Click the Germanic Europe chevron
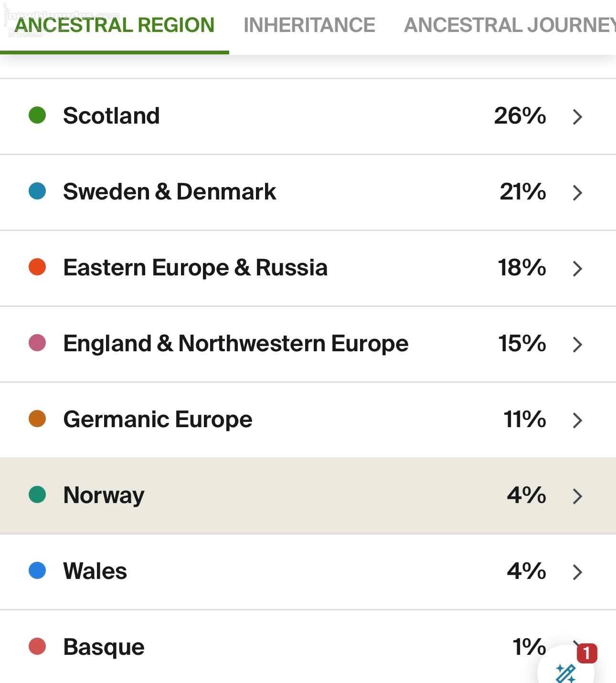 click(577, 420)
